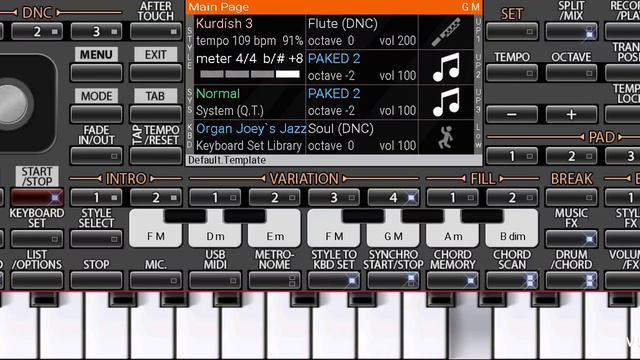This screenshot has width=640, height=360.
Task: Increase value with plus button
Action: click(x=571, y=114)
